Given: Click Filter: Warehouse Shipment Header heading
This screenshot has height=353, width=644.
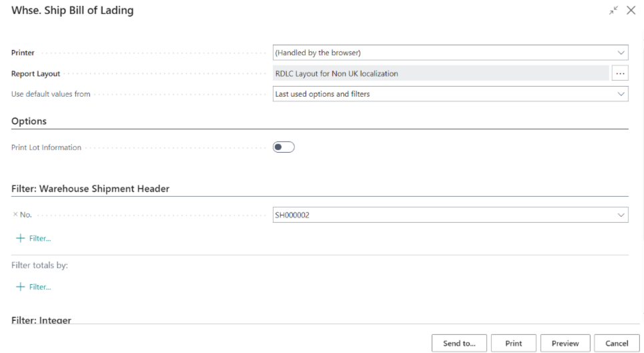Looking at the screenshot, I should pos(90,189).
